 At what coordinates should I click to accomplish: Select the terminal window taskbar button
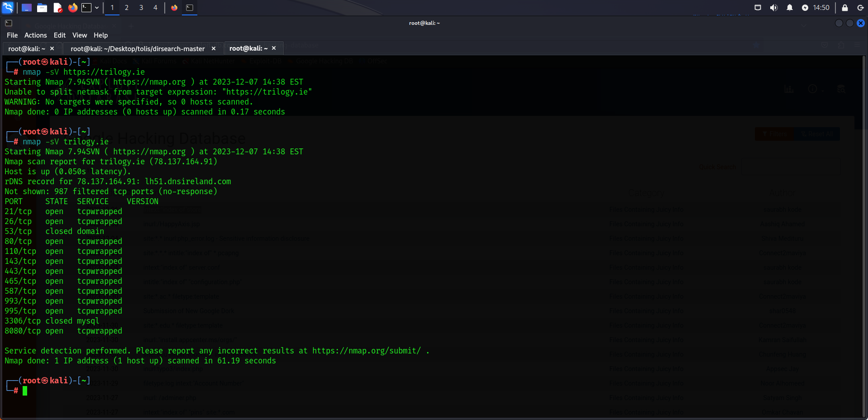click(x=190, y=8)
